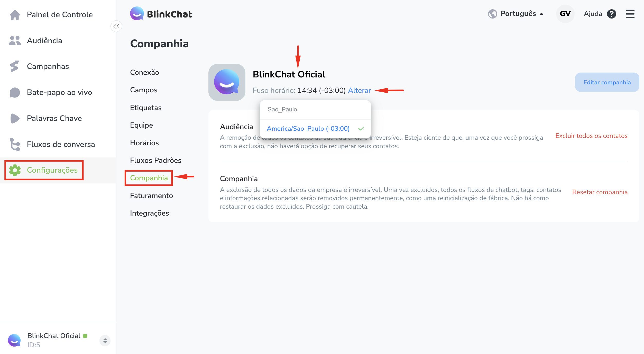
Task: Open Painel de Controle home icon
Action: tap(15, 15)
